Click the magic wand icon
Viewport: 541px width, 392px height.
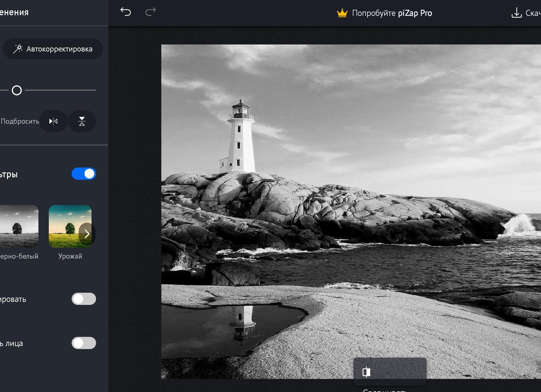[18, 49]
